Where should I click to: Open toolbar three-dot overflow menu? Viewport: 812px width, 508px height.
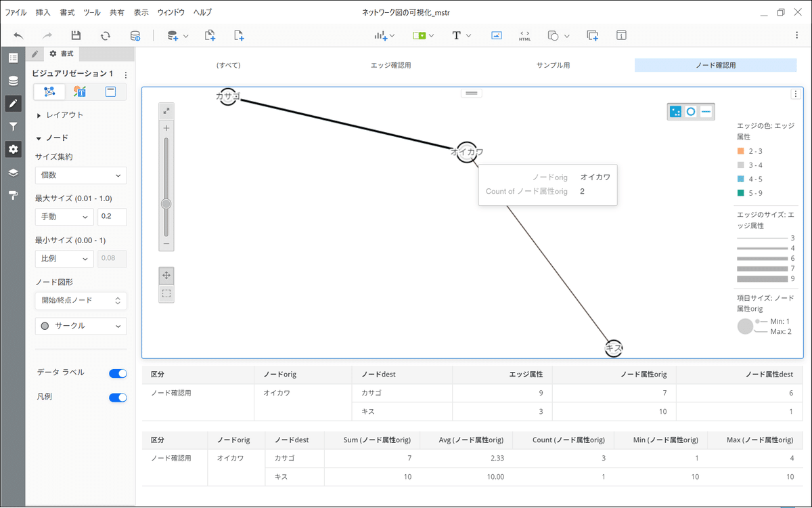(796, 35)
